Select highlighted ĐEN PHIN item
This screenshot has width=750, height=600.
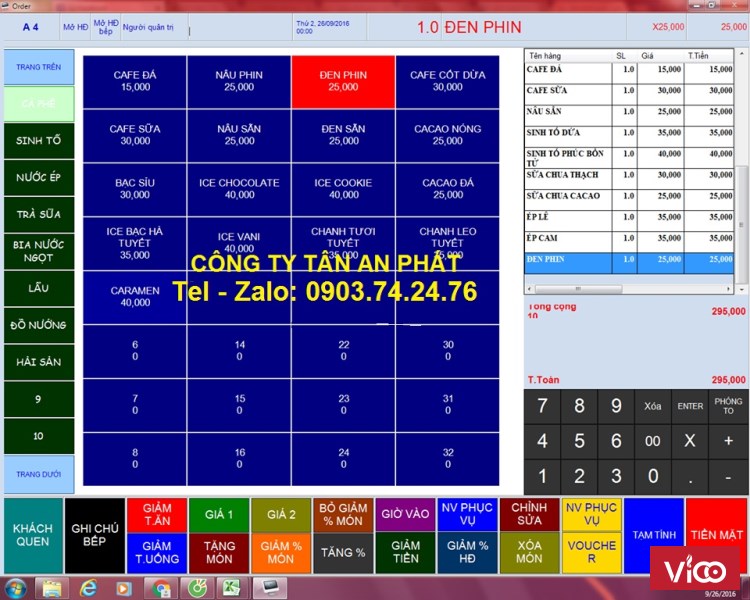[x=343, y=81]
